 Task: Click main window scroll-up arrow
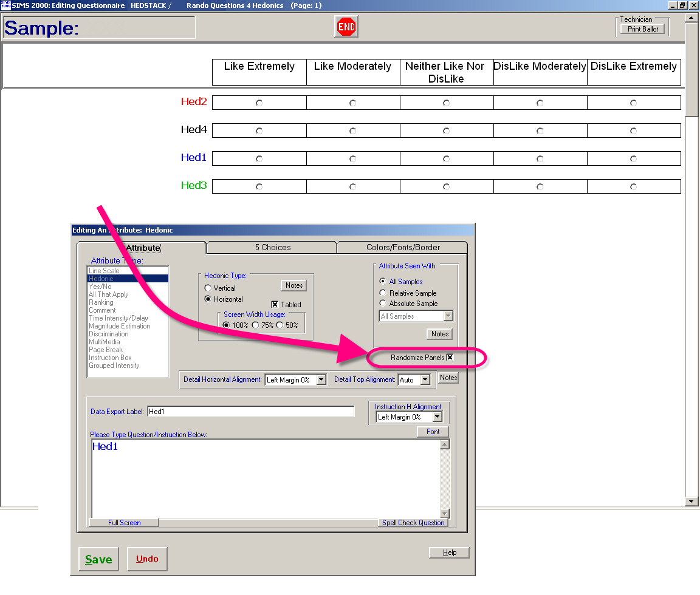pyautogui.click(x=691, y=18)
